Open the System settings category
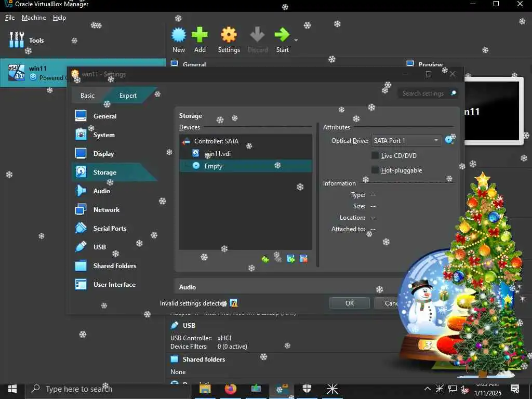 click(104, 135)
